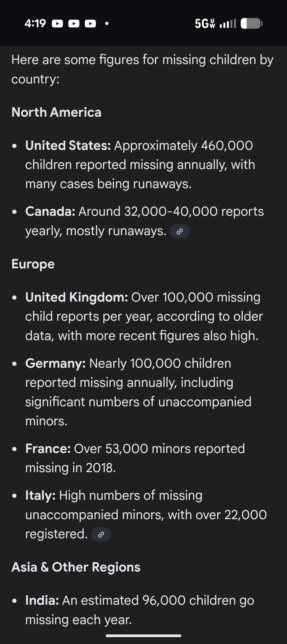287x644 pixels.
Task: Open the source link after Italy's entry
Action: point(101,534)
